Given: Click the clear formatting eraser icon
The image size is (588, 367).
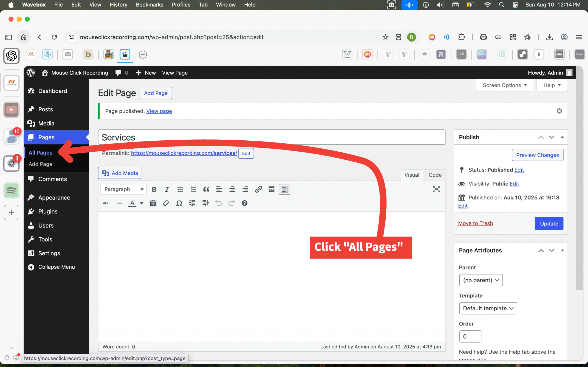Looking at the screenshot, I should point(166,203).
